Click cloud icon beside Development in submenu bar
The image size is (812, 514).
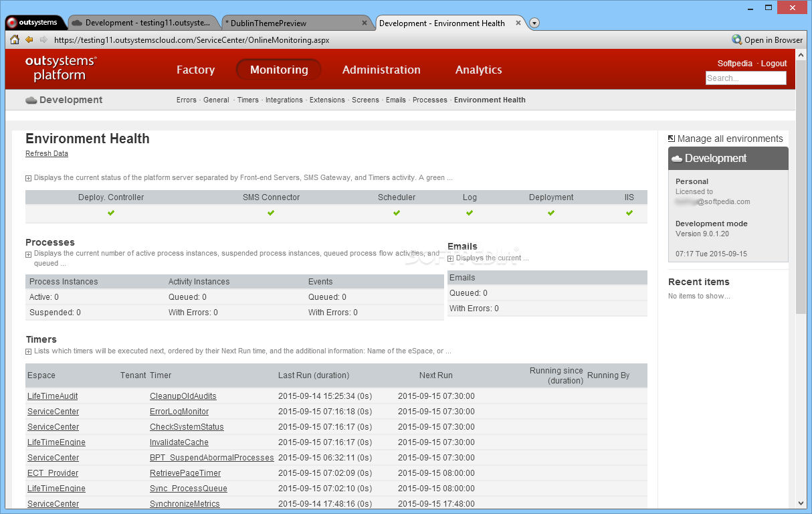coord(31,100)
